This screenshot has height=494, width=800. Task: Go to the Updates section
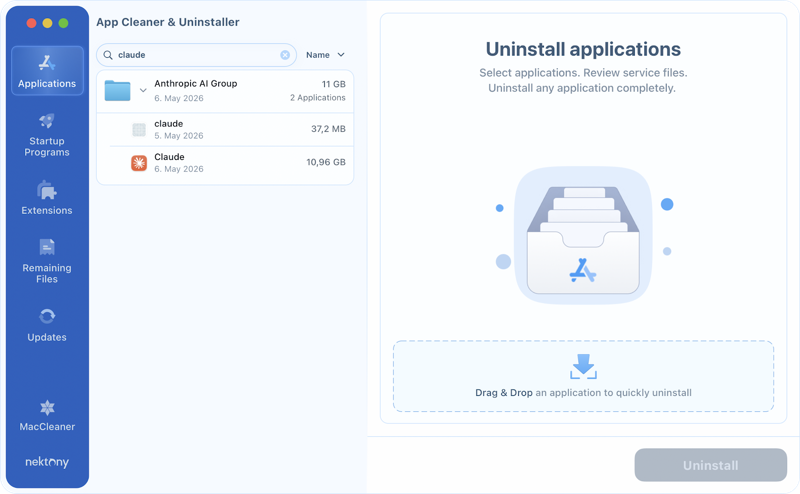point(47,325)
